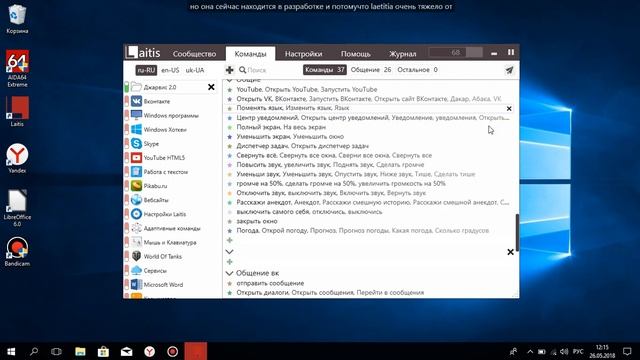The image size is (640, 360).
Task: Open Bandicam desktop shortcut
Action: (x=17, y=252)
